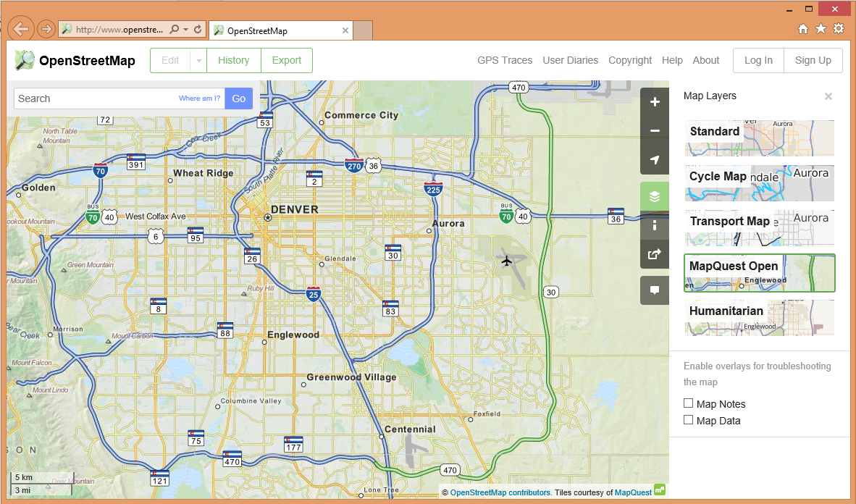Image resolution: width=856 pixels, height=504 pixels.
Task: Click the browser address bar URL
Action: 119,30
